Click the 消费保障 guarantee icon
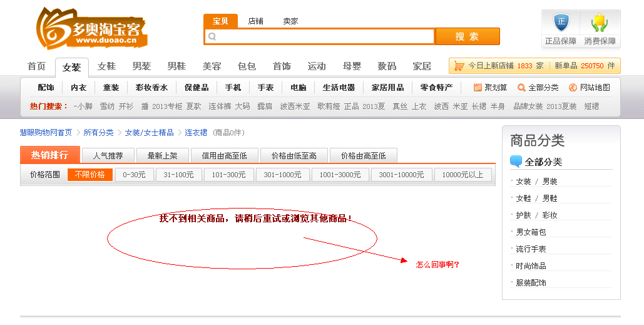Viewport: 644px width, 325px height. pos(600,23)
